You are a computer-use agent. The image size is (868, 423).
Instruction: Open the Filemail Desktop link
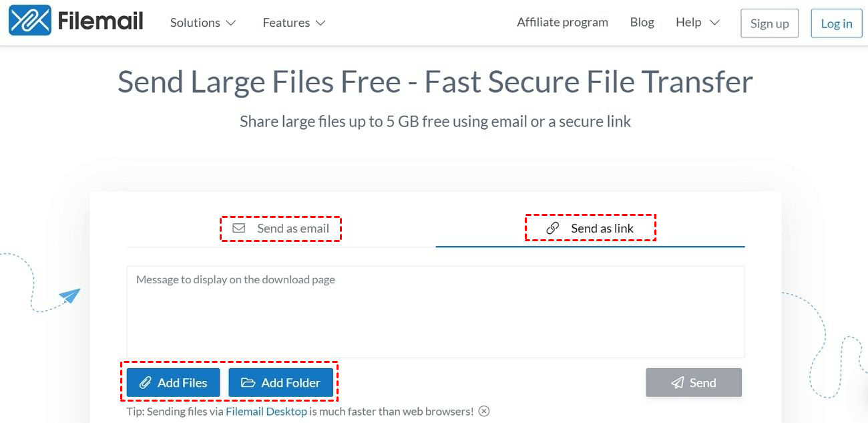click(266, 412)
